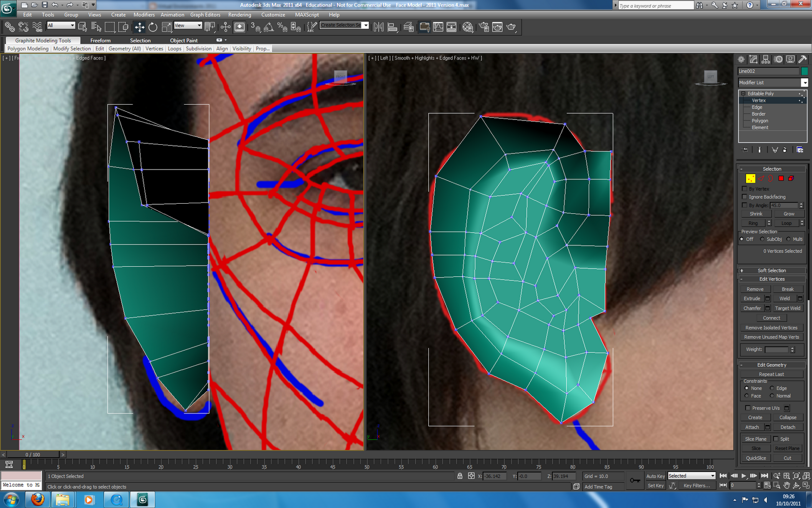Enable the By Vertex checkbox

pos(745,188)
